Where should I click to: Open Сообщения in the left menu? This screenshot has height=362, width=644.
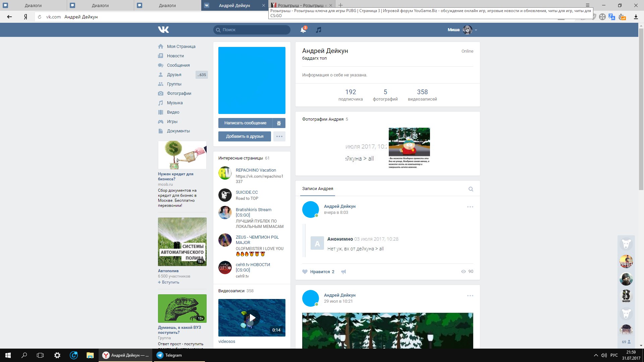[178, 65]
